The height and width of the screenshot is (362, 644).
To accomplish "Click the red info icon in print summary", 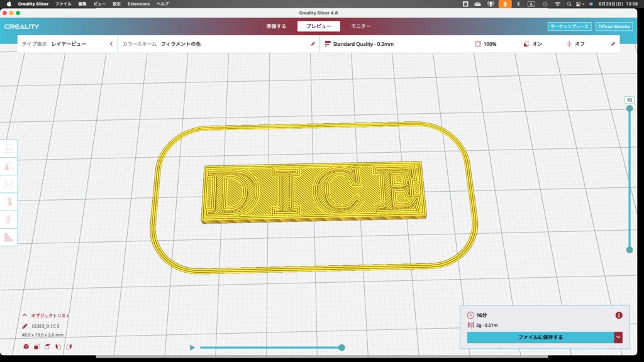I will [619, 315].
